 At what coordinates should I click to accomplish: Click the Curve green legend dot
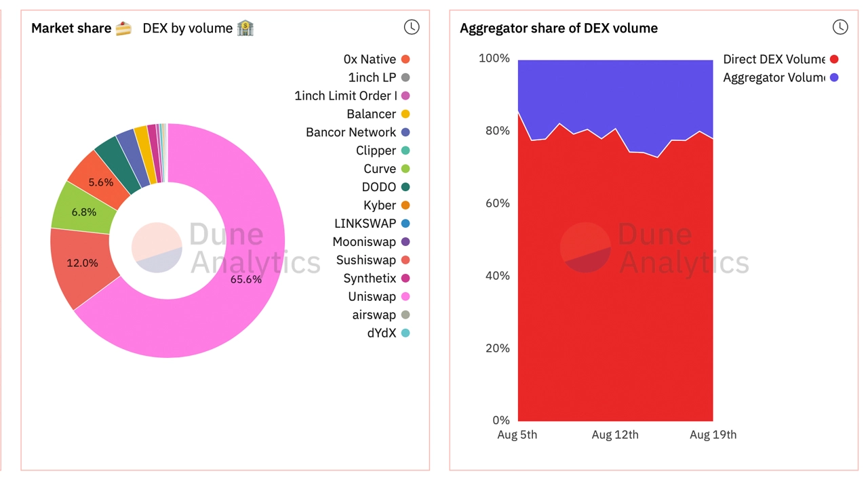(406, 169)
